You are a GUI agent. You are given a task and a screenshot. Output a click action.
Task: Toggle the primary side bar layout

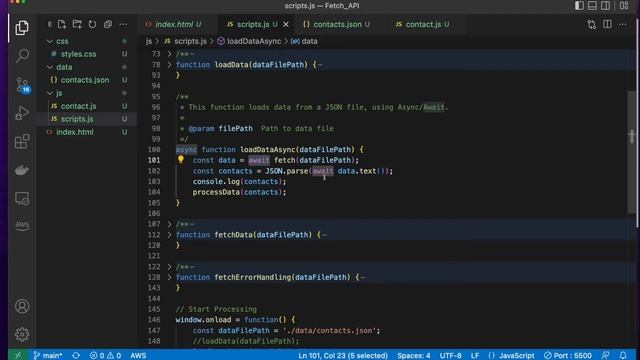[579, 5]
